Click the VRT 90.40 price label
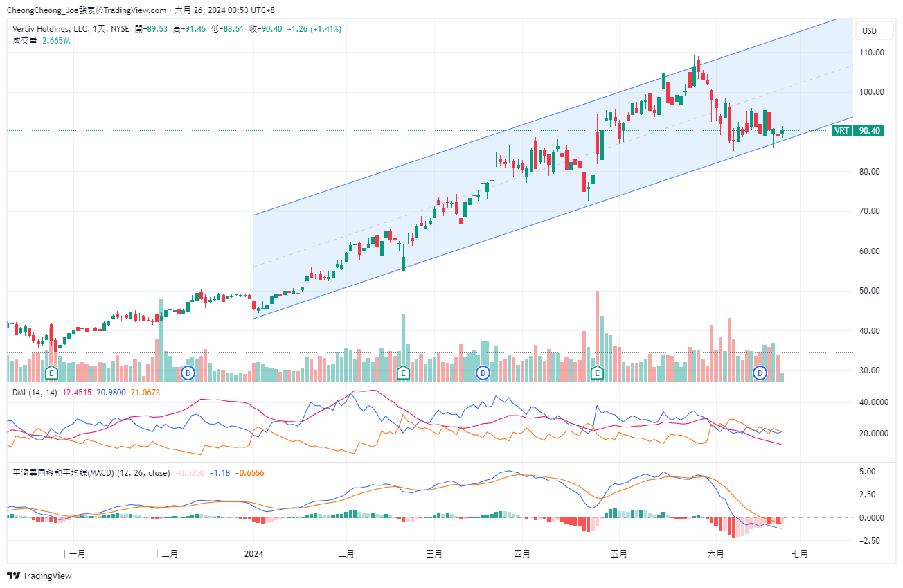Screen dimensions: 903x588 858,130
